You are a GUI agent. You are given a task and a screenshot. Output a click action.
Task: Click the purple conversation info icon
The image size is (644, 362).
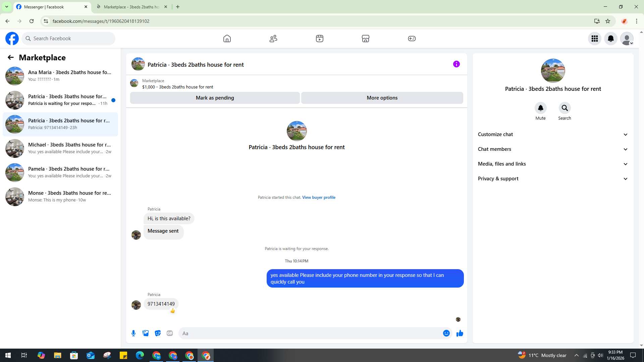pyautogui.click(x=456, y=64)
